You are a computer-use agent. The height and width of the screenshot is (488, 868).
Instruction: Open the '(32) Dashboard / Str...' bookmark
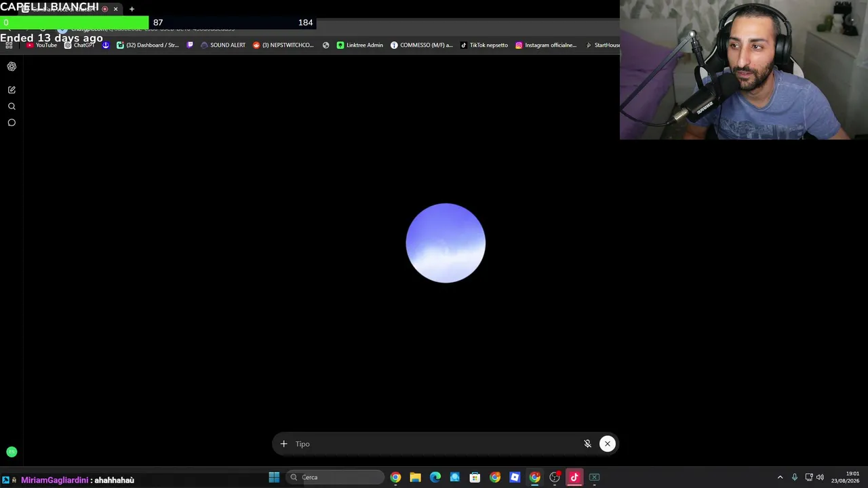(148, 45)
